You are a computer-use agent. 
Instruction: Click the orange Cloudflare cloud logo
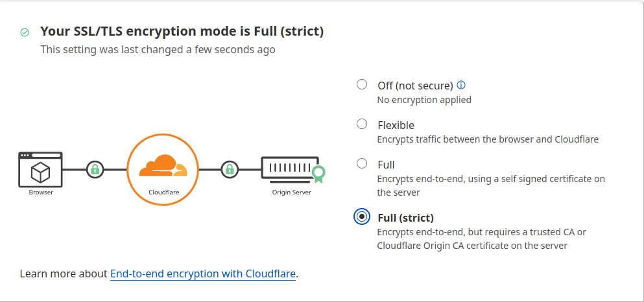[163, 167]
